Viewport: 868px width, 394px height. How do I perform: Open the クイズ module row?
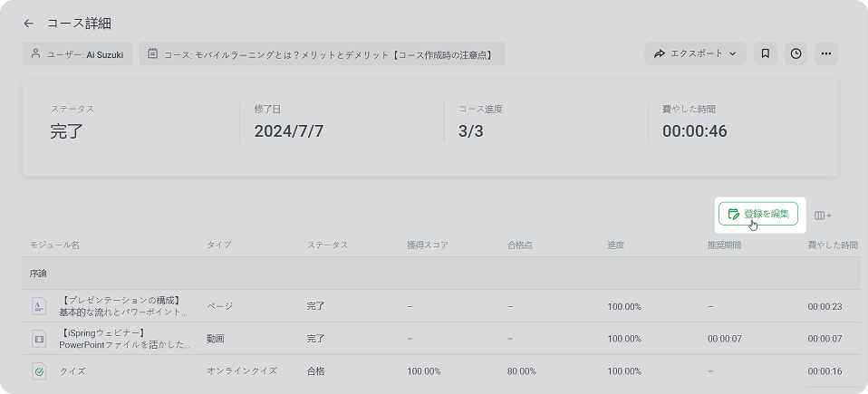click(72, 371)
